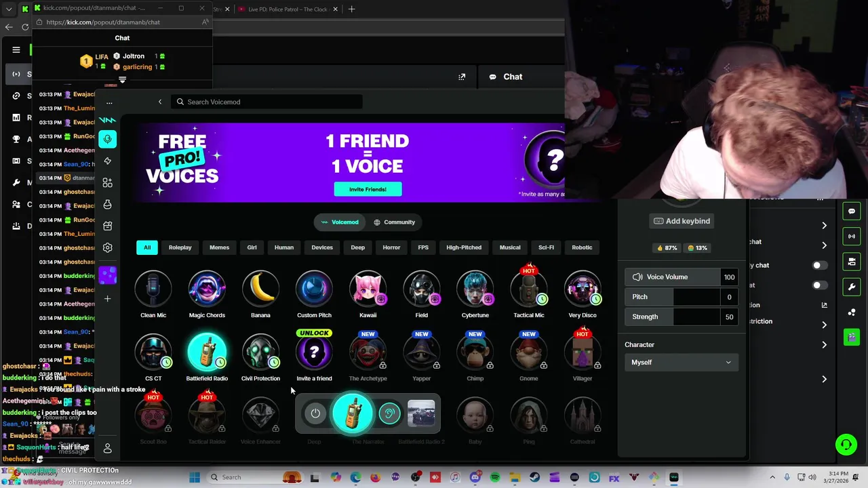Open the Windows Start menu
Viewport: 868px width, 488px height.
(x=195, y=477)
